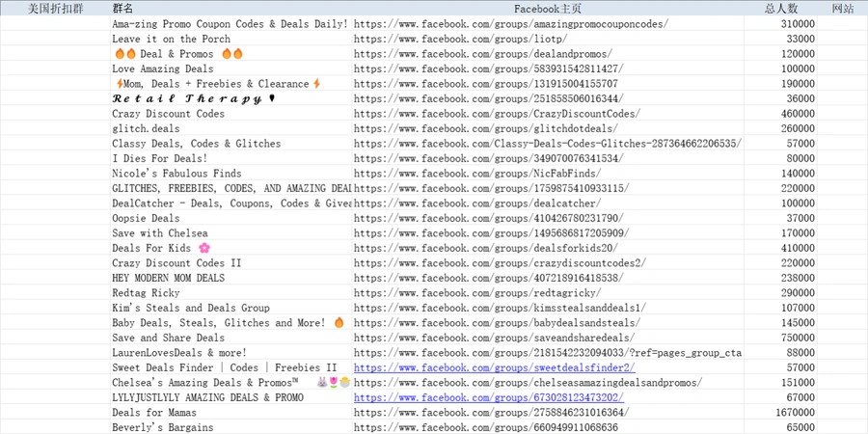Click the Oopsie Deals cell
Image resolution: width=868 pixels, height=434 pixels.
point(231,218)
